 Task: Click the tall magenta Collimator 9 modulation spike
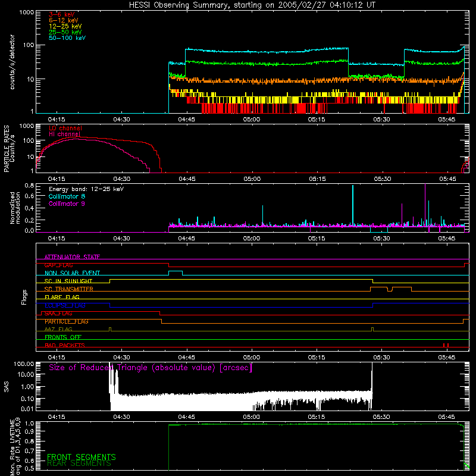[x=425, y=204]
